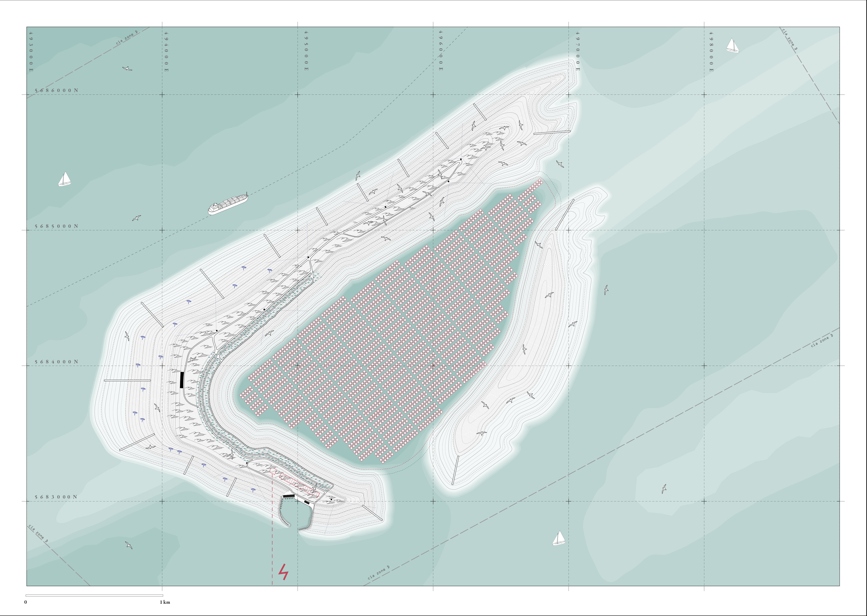Click the sailboat in the top-right corner
The image size is (867, 616).
pos(732,45)
